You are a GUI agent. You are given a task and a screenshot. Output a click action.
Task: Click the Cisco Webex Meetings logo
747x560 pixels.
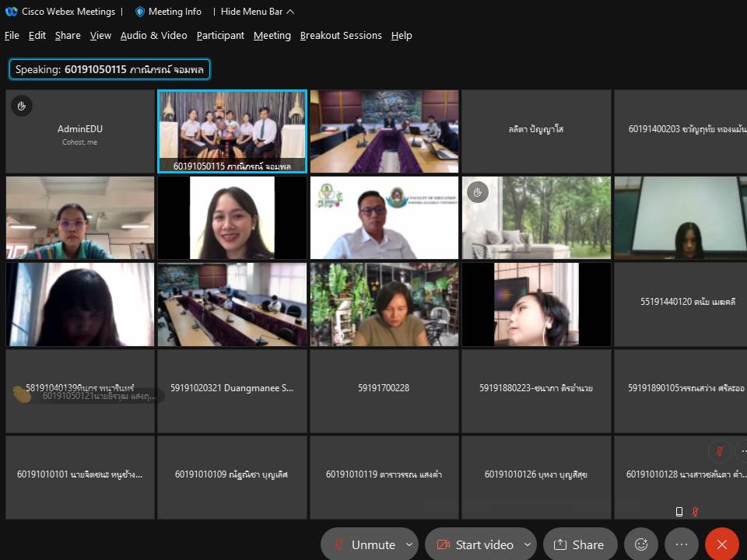click(x=11, y=12)
